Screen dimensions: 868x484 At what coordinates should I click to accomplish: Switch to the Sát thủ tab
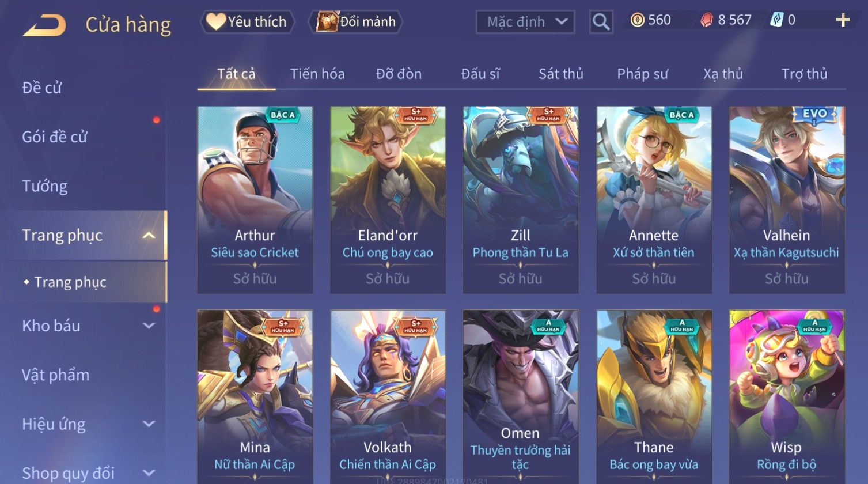561,74
